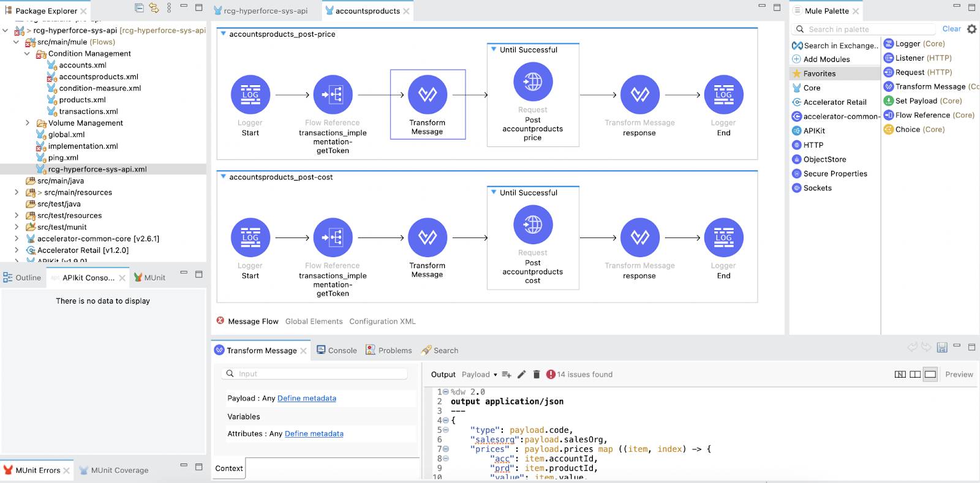The image size is (980, 483).
Task: Switch to the Global Elements tab
Action: click(314, 321)
